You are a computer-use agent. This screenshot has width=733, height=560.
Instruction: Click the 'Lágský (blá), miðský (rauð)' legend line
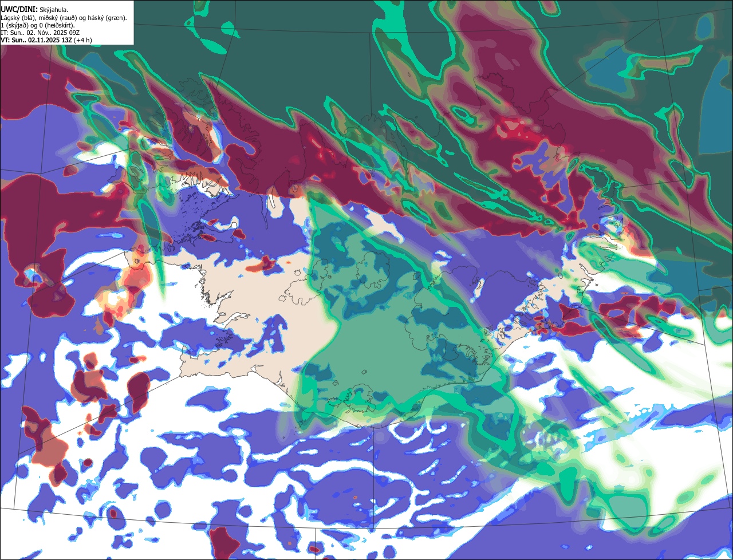coord(64,17)
